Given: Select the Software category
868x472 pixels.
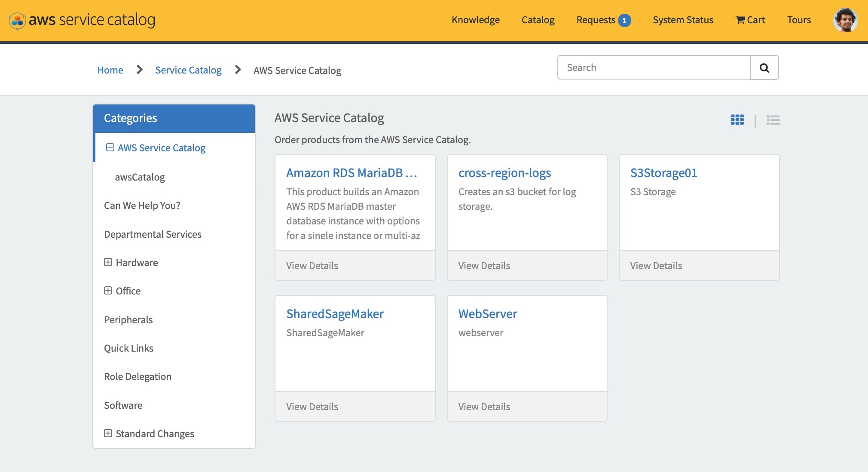Looking at the screenshot, I should coord(123,405).
